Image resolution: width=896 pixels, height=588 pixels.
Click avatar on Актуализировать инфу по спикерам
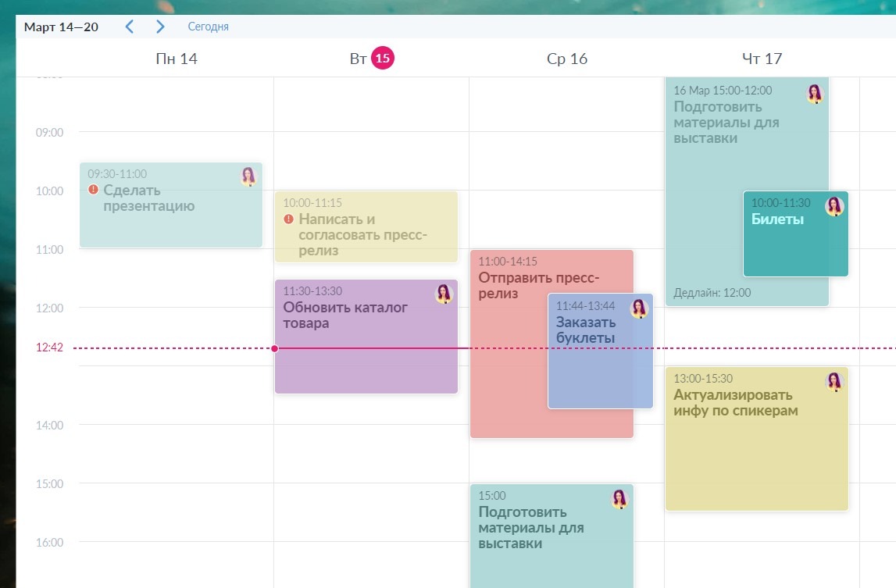834,382
